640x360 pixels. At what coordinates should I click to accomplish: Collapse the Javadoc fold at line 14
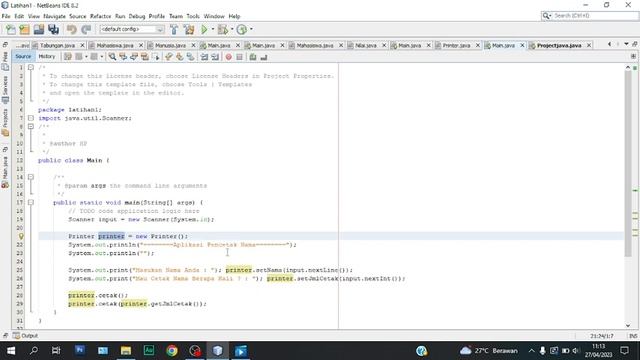tap(31, 177)
